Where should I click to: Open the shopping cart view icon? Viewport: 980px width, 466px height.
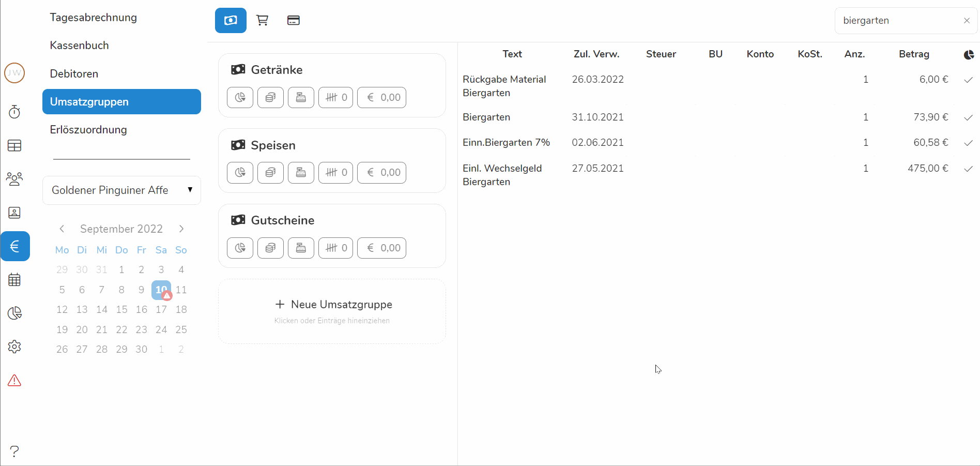tap(262, 21)
